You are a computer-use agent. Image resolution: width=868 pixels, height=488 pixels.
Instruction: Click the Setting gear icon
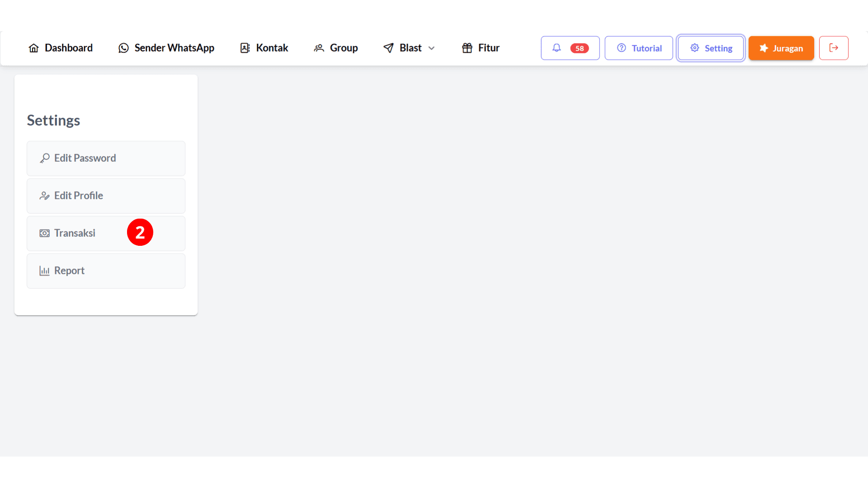(695, 48)
